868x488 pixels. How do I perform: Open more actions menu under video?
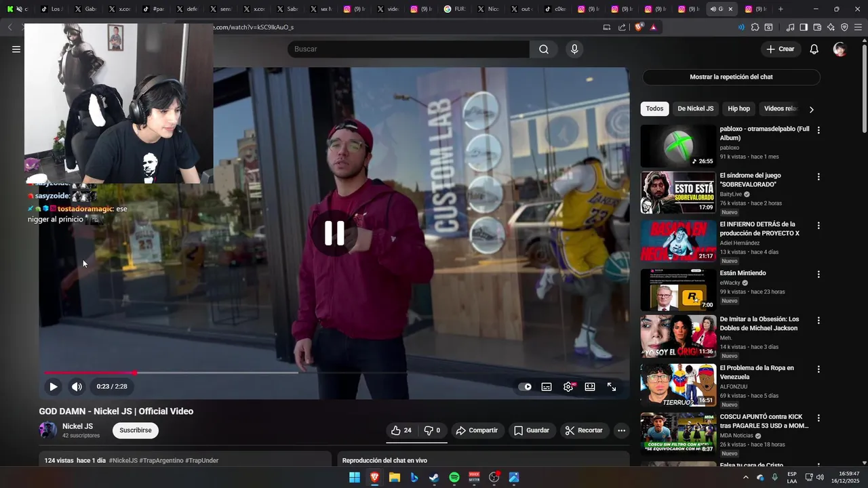[x=621, y=430]
